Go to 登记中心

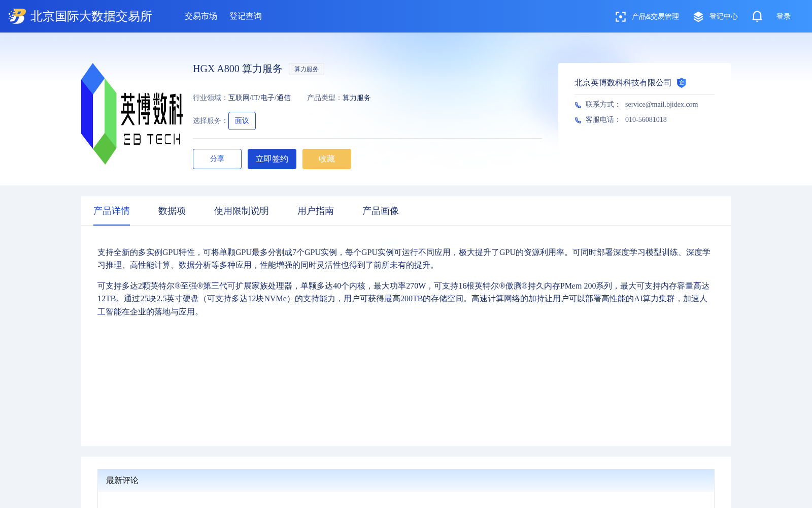click(724, 17)
